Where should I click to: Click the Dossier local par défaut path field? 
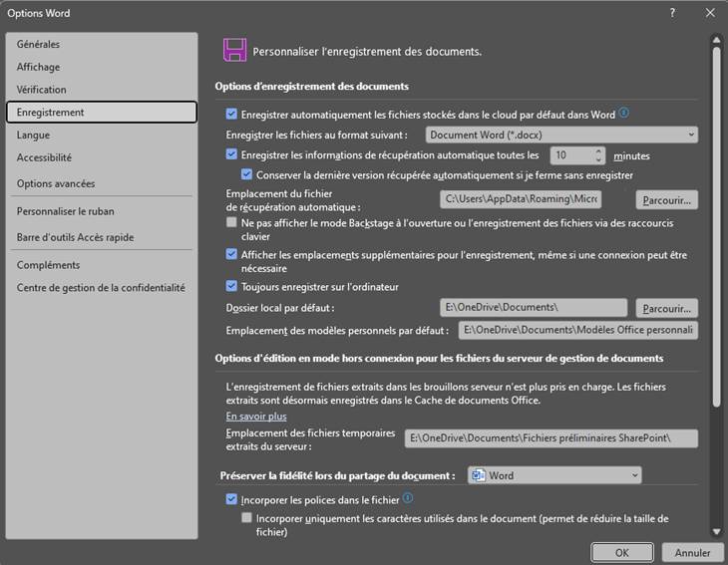click(534, 308)
